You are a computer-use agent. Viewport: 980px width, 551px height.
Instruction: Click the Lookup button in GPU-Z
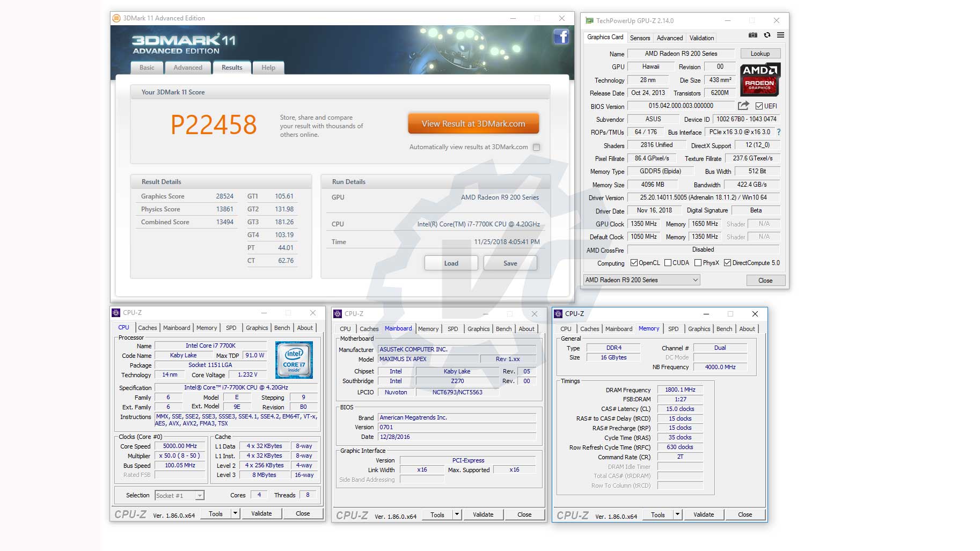[760, 54]
